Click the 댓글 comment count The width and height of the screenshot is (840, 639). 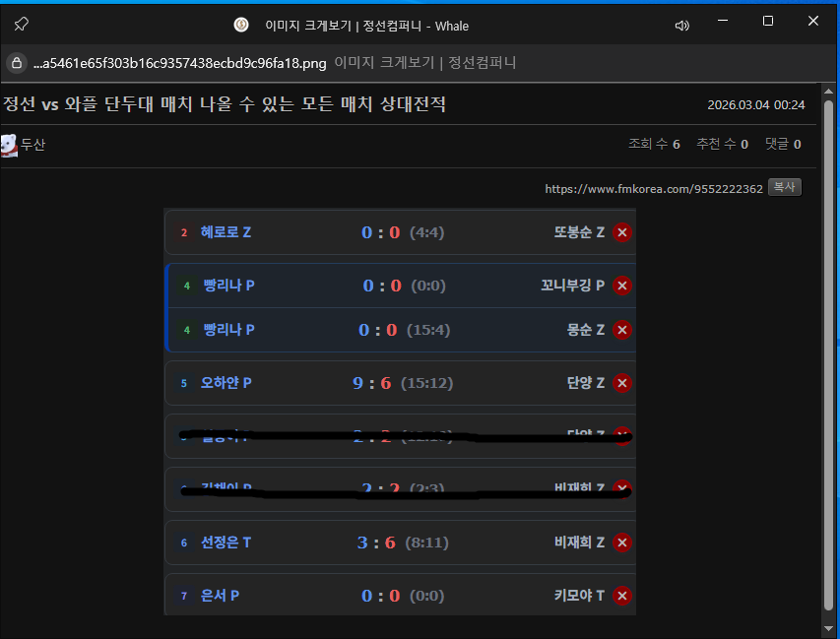(782, 145)
